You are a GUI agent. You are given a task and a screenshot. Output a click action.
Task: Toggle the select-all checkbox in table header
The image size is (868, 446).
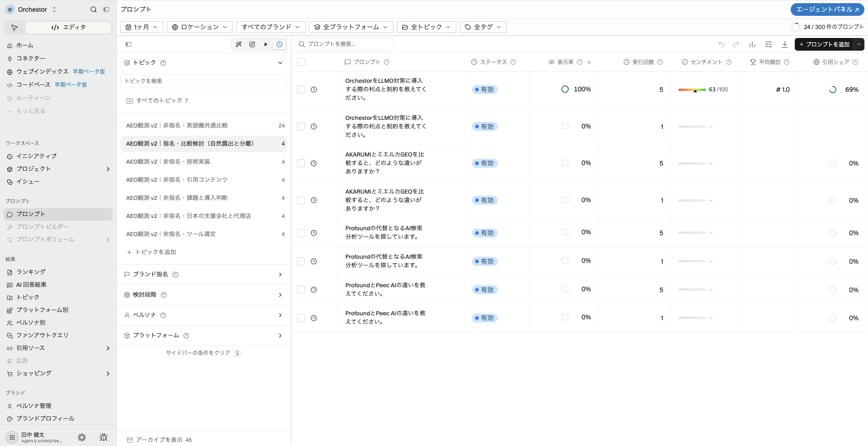click(301, 62)
